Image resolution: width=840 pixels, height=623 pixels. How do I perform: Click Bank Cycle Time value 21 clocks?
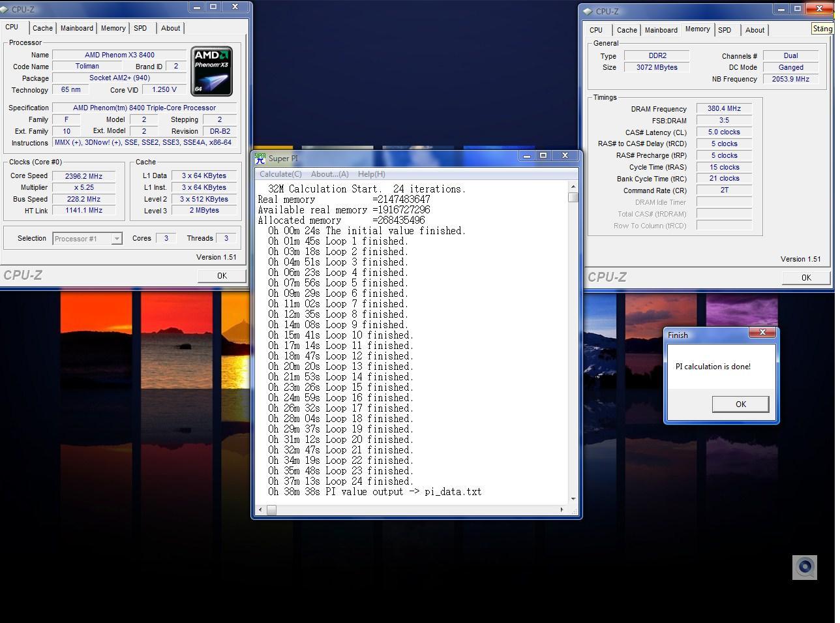click(724, 179)
